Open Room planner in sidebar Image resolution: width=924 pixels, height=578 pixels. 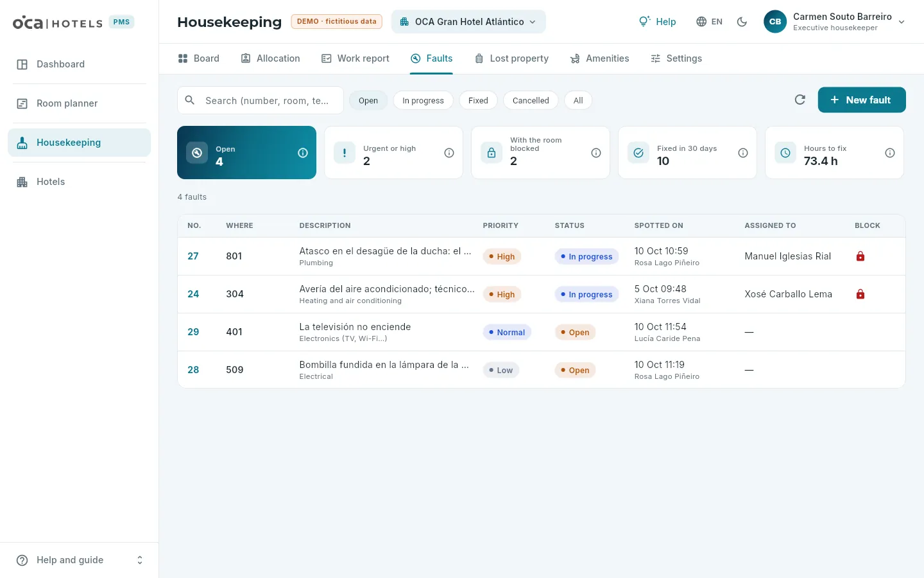click(x=80, y=103)
